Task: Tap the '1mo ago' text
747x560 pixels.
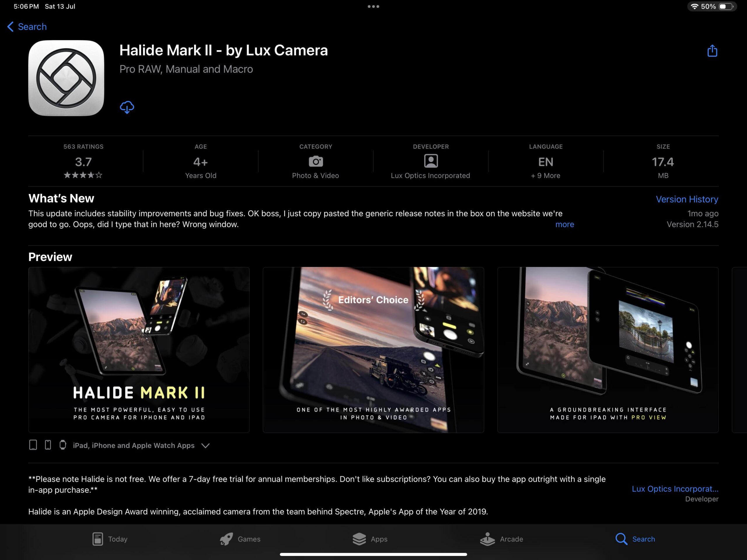Action: (x=703, y=213)
